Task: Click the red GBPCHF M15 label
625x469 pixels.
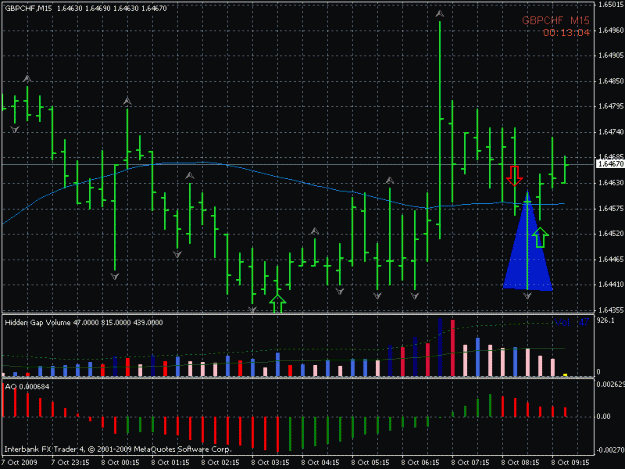Action: pyautogui.click(x=555, y=20)
